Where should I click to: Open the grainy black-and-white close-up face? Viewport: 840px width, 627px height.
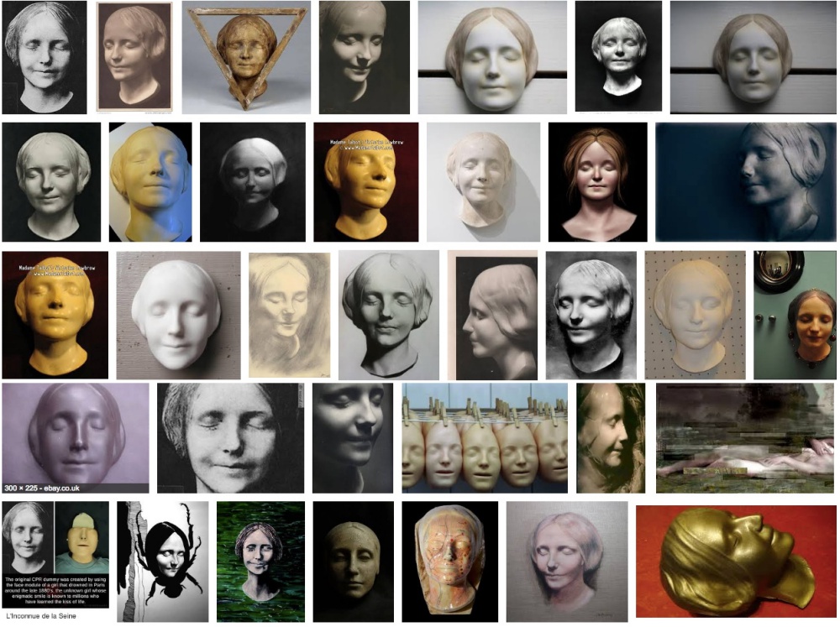230,438
